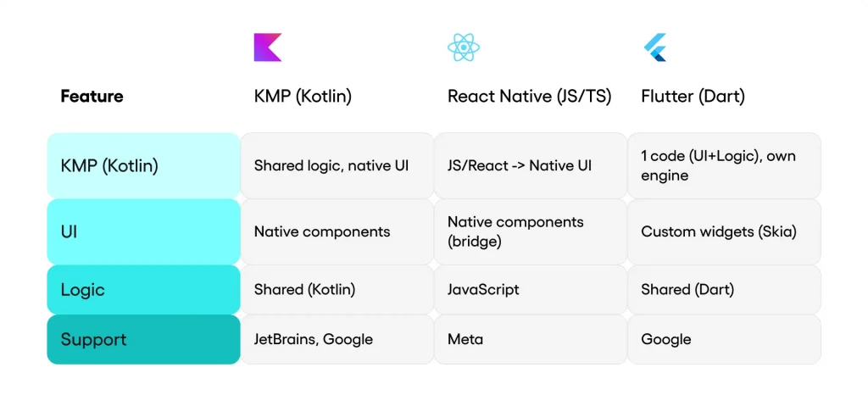The image size is (868, 412).
Task: Click the React atom logo icon
Action: coord(464,47)
